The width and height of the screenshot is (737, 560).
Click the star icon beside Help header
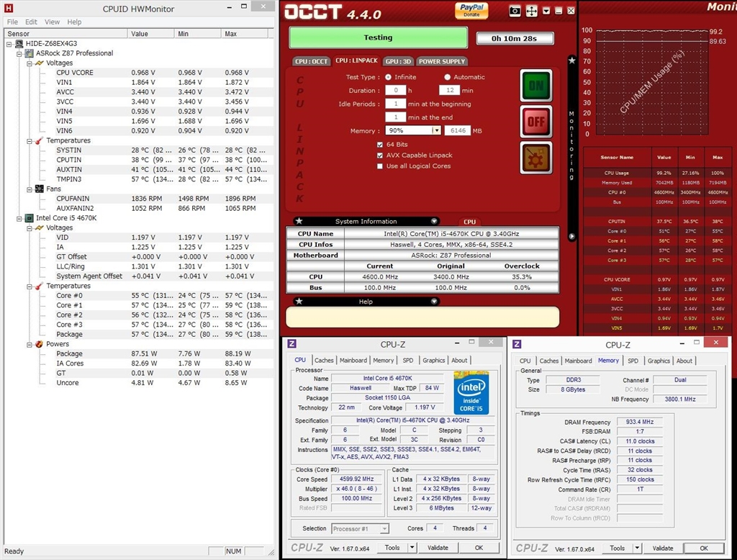coord(299,302)
